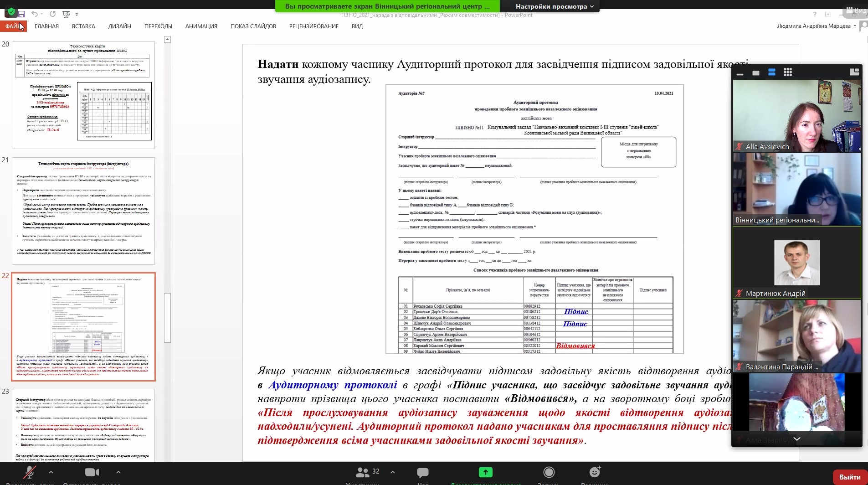Image resolution: width=868 pixels, height=485 pixels.
Task: Start slideshow from beginning icon
Action: click(x=66, y=14)
